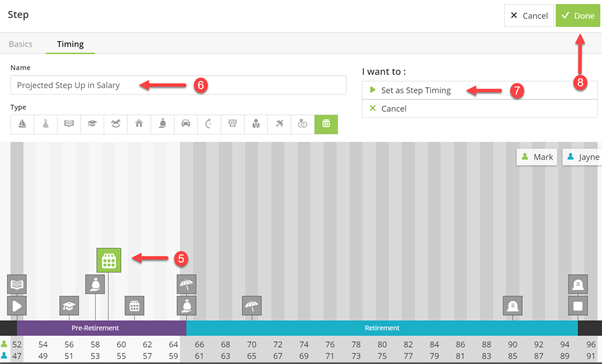Choose the rocking horse type icon
Viewport: 602px width, 364px height.
(116, 124)
